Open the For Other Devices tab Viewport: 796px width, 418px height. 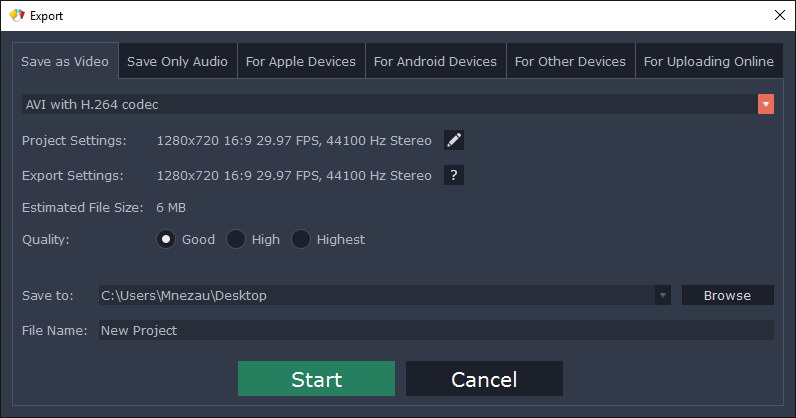571,61
